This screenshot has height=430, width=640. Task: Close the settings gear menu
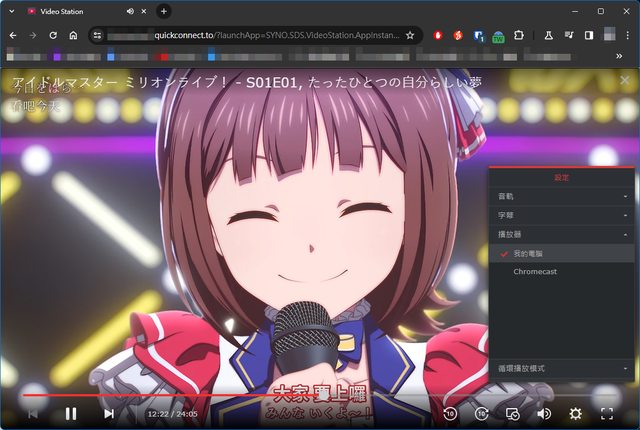(575, 413)
